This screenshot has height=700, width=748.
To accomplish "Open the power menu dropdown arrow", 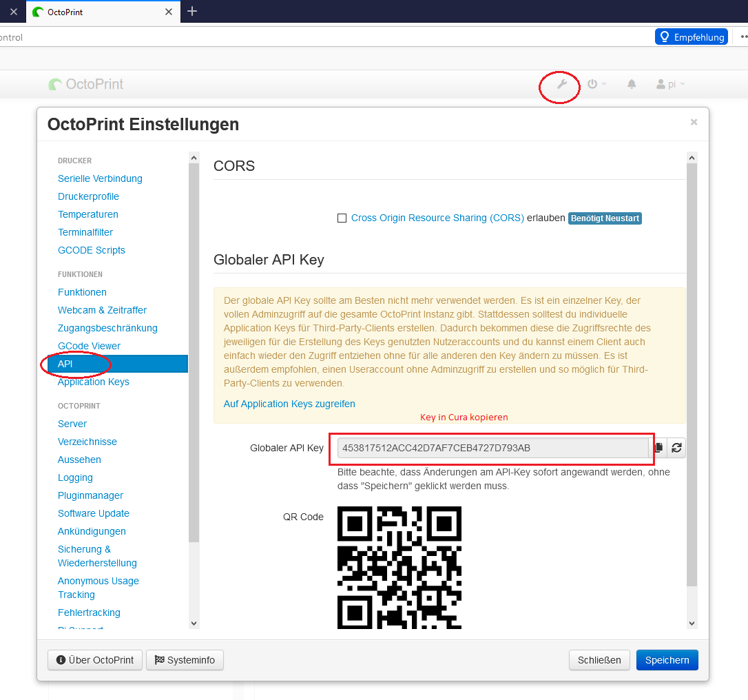I will 603,83.
